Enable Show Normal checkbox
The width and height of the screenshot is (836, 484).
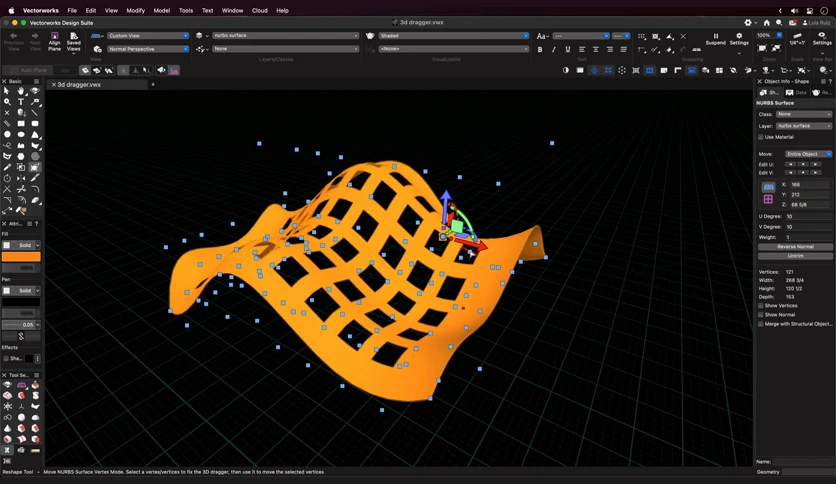point(761,315)
